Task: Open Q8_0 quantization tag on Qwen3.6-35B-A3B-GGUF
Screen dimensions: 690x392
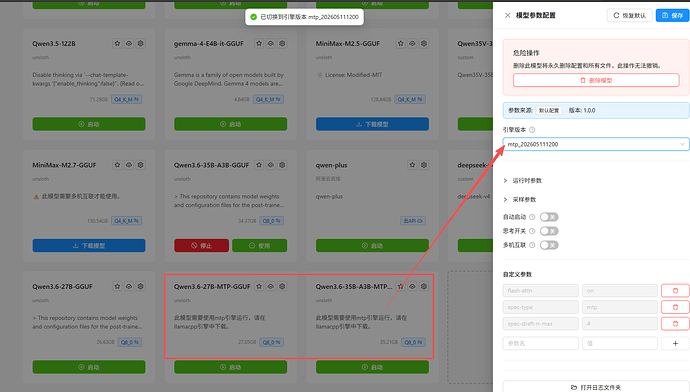Action: coord(272,221)
